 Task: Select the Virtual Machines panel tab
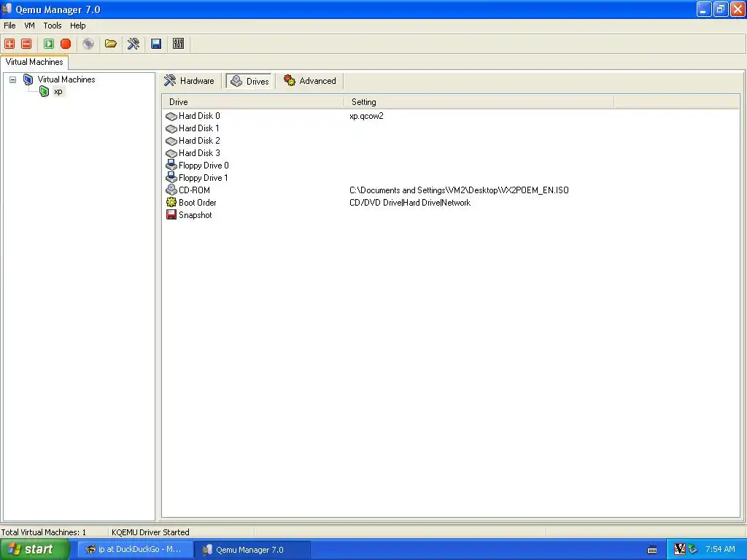[x=34, y=62]
